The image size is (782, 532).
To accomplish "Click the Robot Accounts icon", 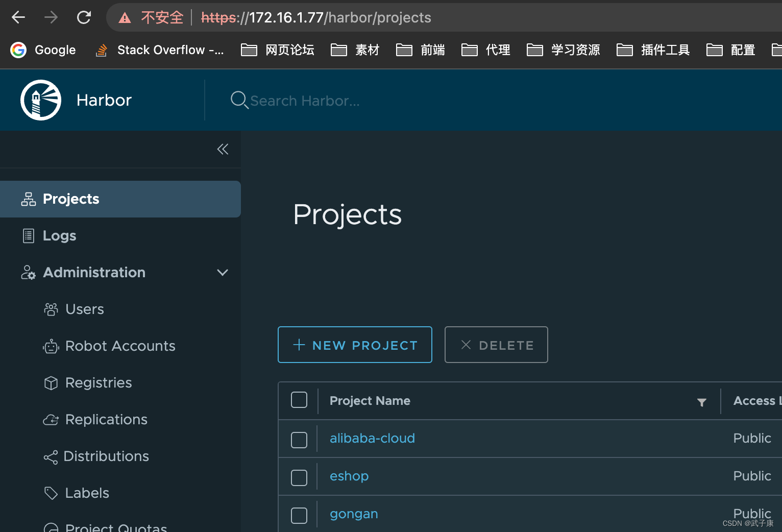I will 51,347.
